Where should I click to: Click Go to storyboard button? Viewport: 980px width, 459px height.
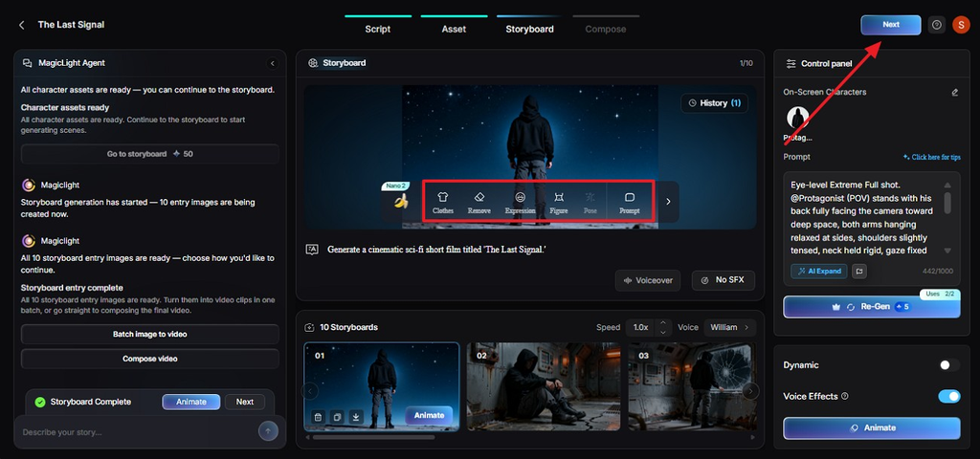coord(150,154)
